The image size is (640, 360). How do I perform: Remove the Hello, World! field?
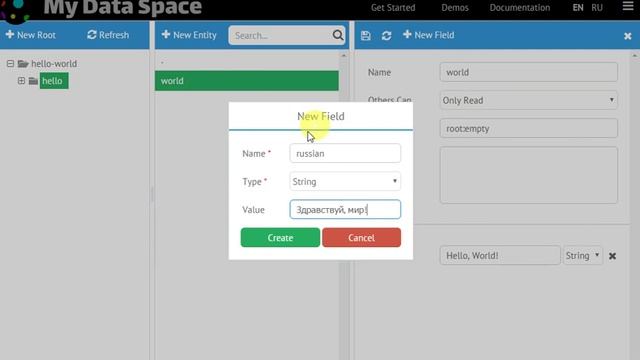pos(612,256)
